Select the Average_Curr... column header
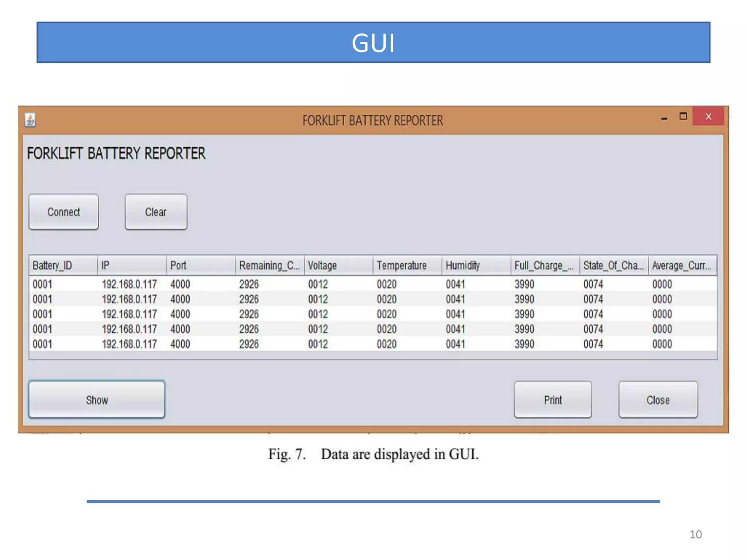This screenshot has width=747, height=560. (x=683, y=265)
